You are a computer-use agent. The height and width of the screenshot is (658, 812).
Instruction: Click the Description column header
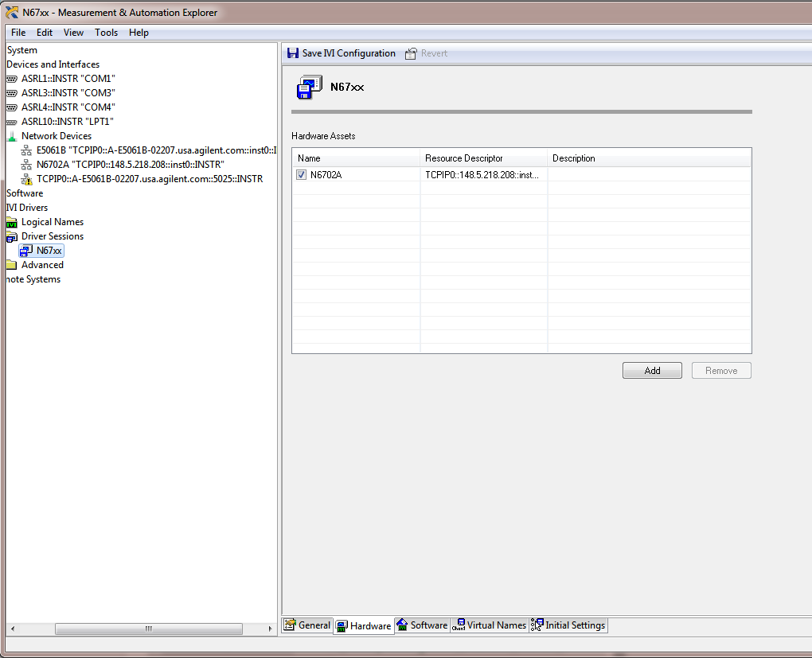click(649, 158)
